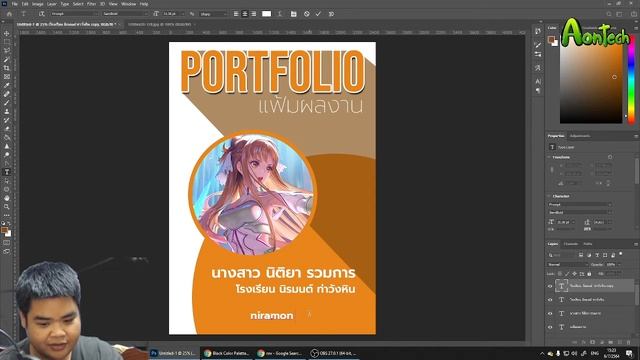This screenshot has height=360, width=640.
Task: Select the Move tool
Action: coord(7,33)
